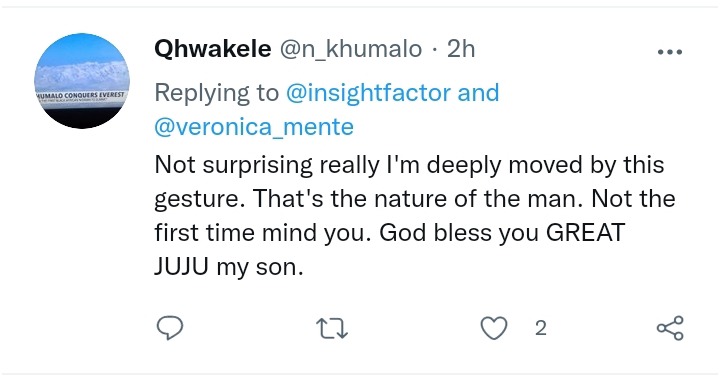This screenshot has width=720, height=381.
Task: Click the 2h timestamp
Action: click(461, 49)
